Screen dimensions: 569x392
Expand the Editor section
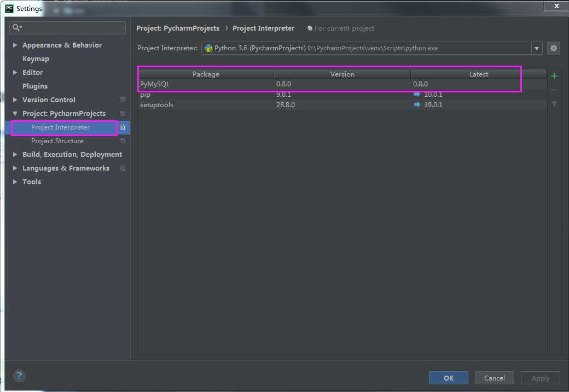click(x=15, y=73)
